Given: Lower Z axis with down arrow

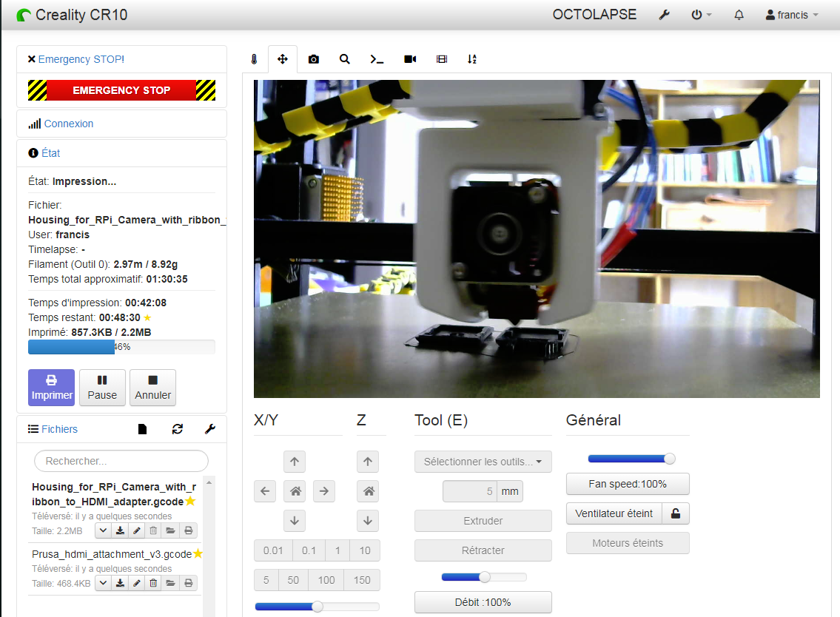Looking at the screenshot, I should (x=368, y=521).
